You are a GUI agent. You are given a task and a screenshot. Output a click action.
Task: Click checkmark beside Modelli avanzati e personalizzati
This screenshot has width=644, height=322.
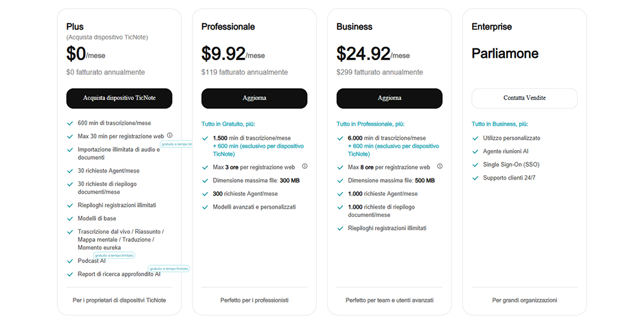point(205,207)
